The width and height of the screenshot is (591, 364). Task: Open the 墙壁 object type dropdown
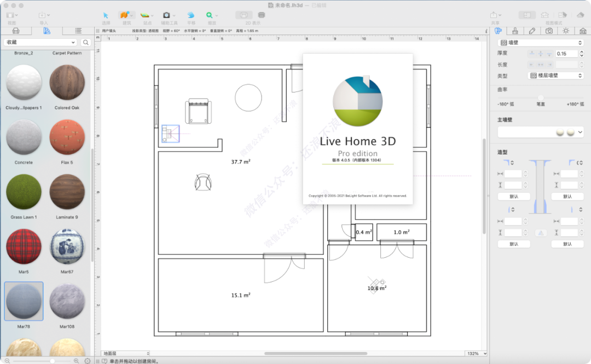541,43
